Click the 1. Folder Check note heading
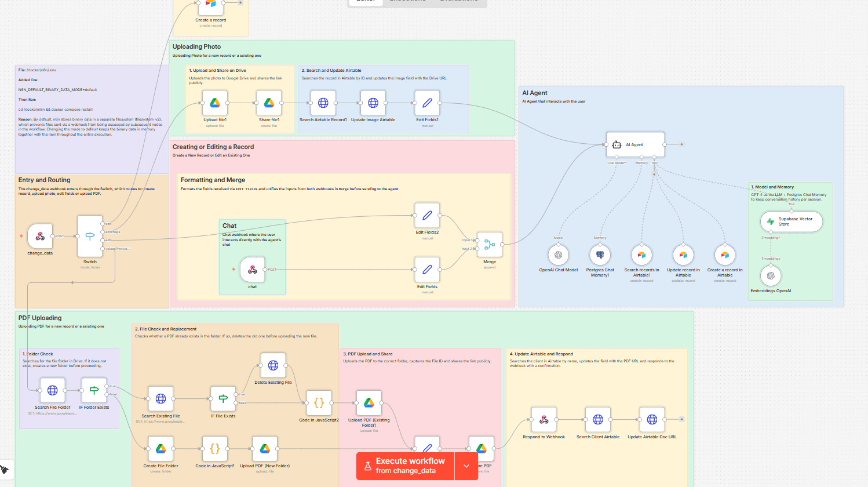Screen dimensions: 868x487 tap(38, 354)
